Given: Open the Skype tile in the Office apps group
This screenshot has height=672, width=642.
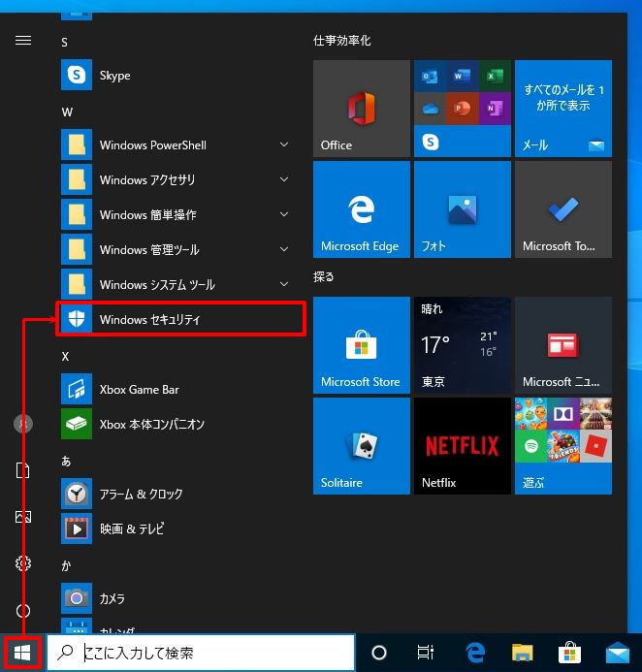Looking at the screenshot, I should pos(431,142).
